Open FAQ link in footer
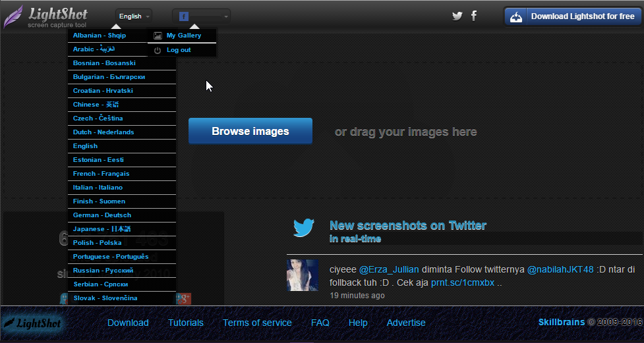The height and width of the screenshot is (343, 644). [x=320, y=323]
